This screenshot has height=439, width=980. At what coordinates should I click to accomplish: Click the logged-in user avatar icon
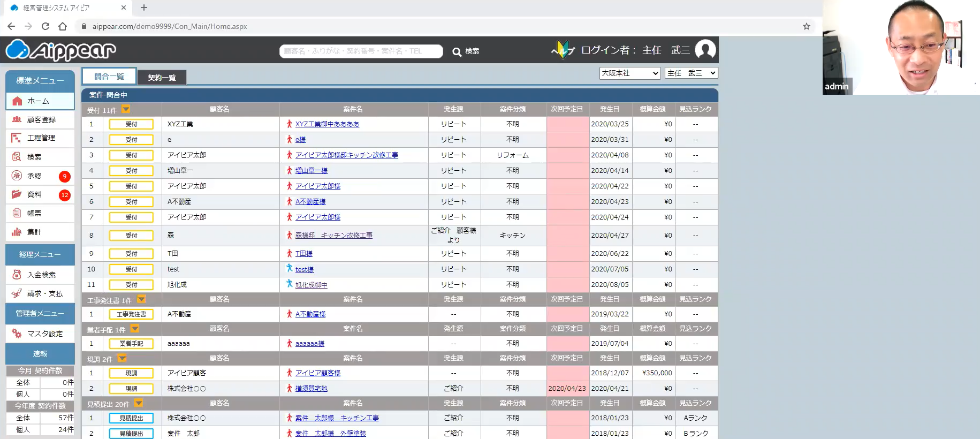(x=705, y=50)
